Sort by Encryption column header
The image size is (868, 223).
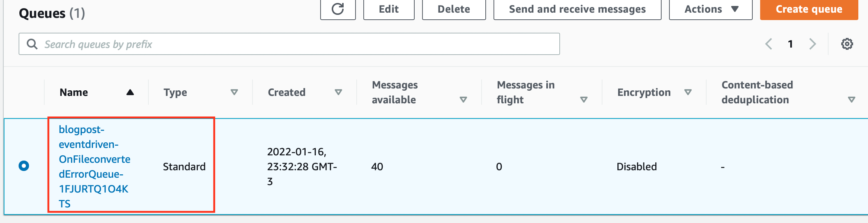point(688,92)
